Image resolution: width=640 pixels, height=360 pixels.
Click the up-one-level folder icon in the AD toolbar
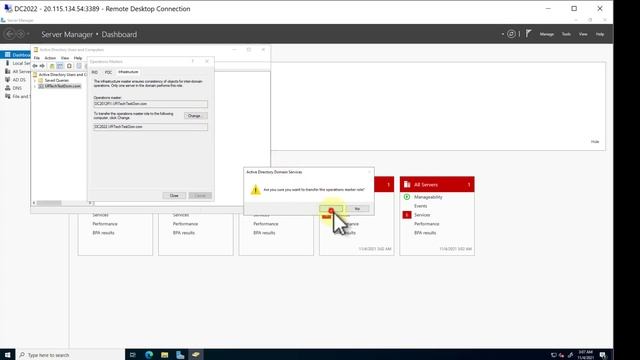tap(52, 66)
